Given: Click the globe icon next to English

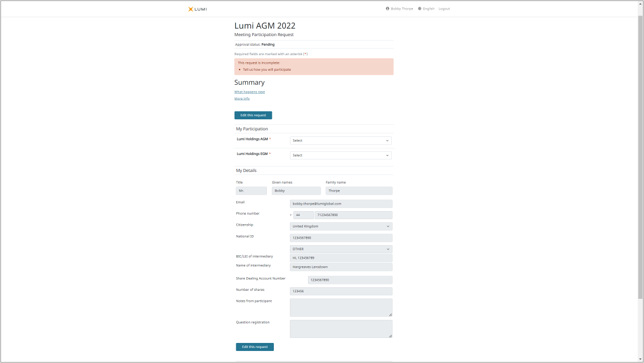Looking at the screenshot, I should coord(420,9).
